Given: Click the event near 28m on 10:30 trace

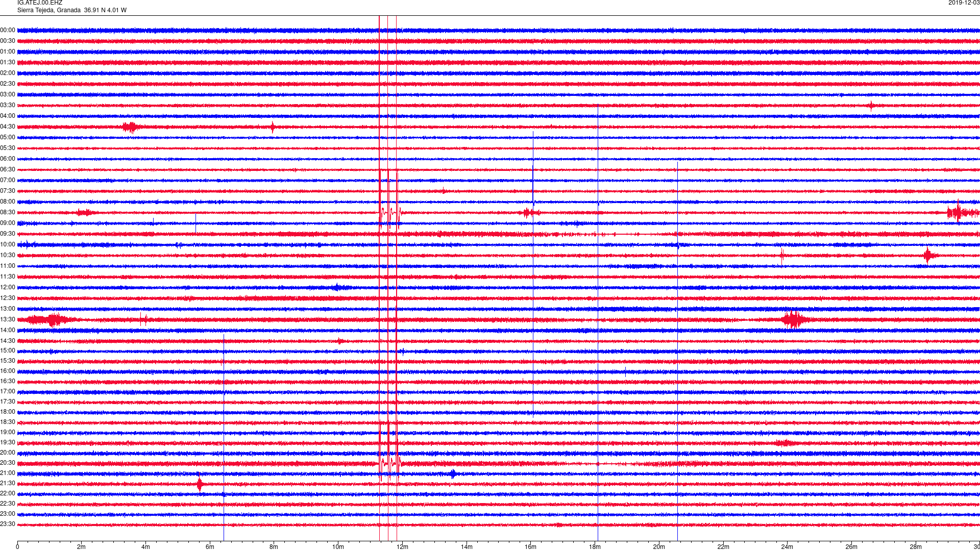Looking at the screenshot, I should point(928,255).
